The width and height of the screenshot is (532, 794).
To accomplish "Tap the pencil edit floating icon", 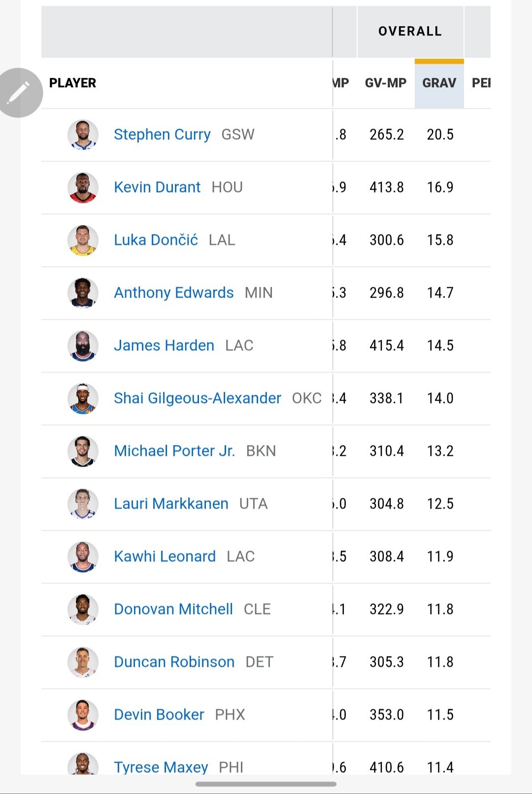I will (x=19, y=93).
